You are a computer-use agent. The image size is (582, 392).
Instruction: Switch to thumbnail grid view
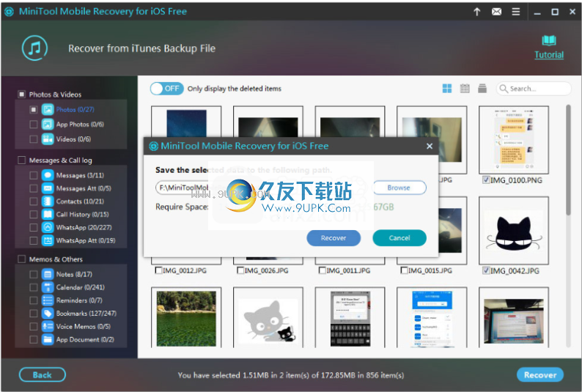pyautogui.click(x=447, y=88)
